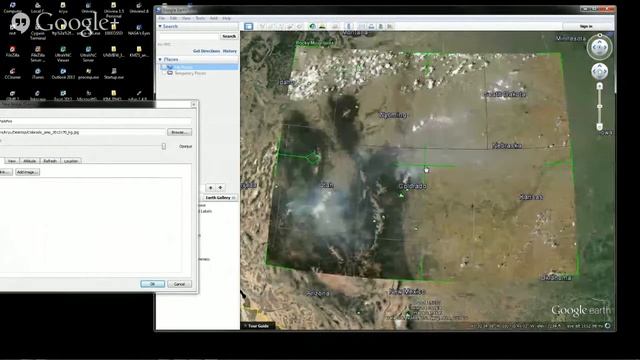
Task: Click Cancel in the overlay dialog
Action: pyautogui.click(x=179, y=284)
